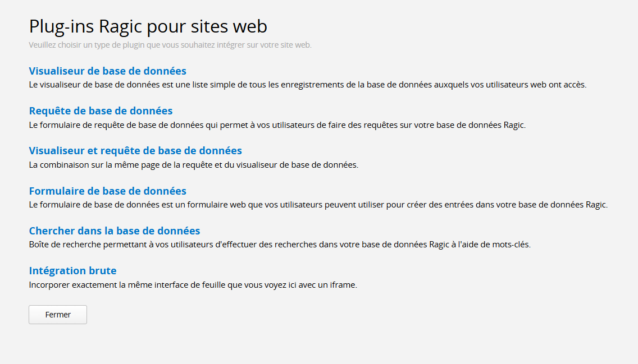The height and width of the screenshot is (364, 638).
Task: Click the text 'Boîte de recherche permettant à vos utilisateurs'
Action: coord(280,245)
